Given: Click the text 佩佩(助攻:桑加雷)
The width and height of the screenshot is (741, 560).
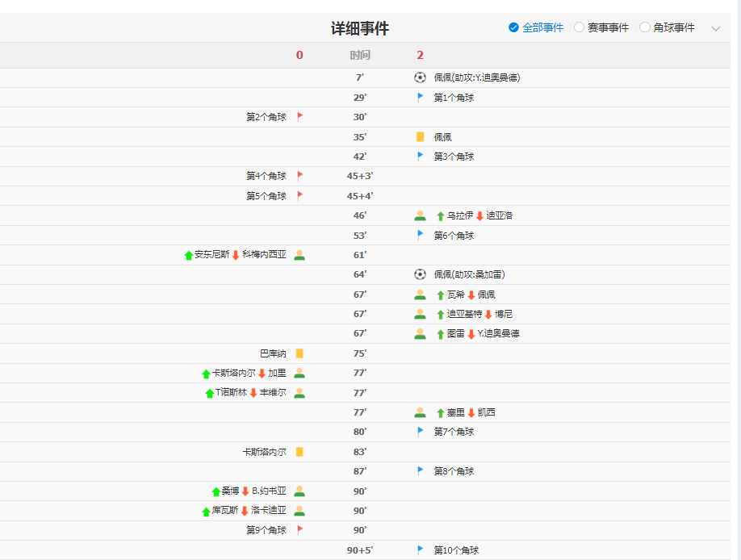Looking at the screenshot, I should 469,274.
